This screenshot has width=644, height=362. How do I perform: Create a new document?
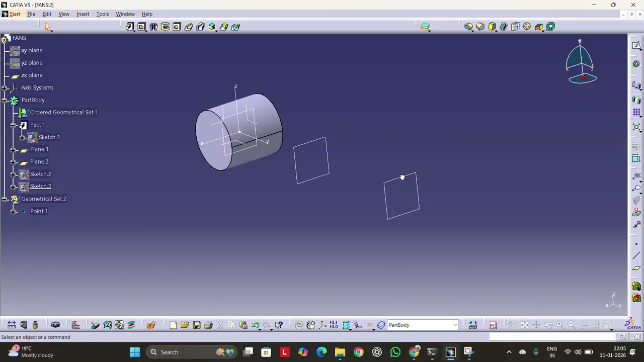tap(173, 325)
